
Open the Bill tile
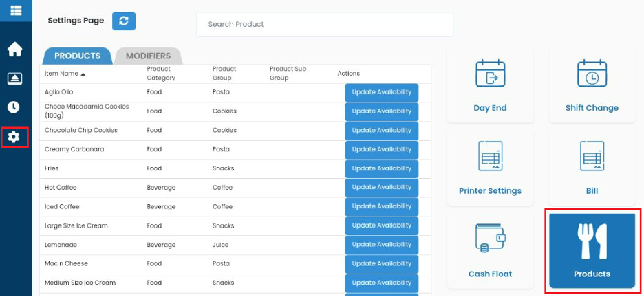click(x=592, y=168)
